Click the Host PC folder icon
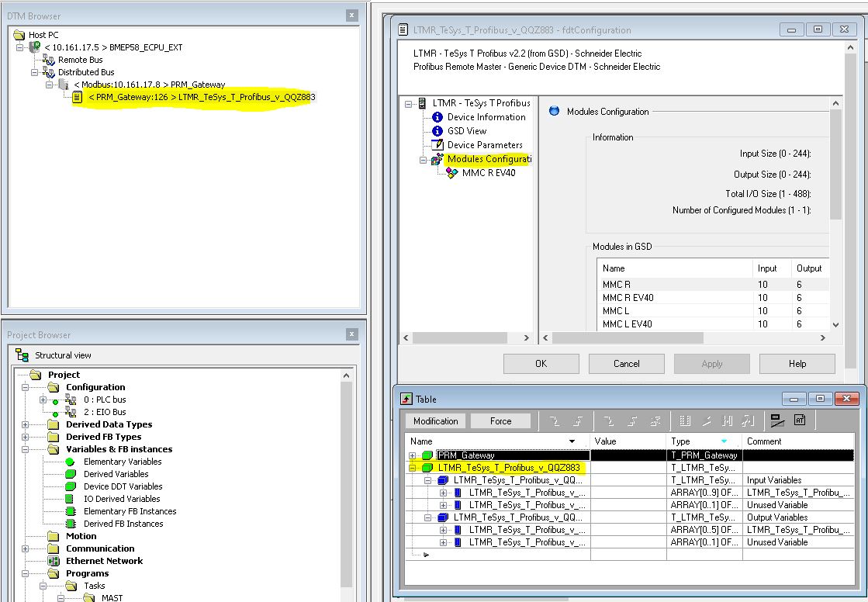The height and width of the screenshot is (602, 868). click(19, 35)
